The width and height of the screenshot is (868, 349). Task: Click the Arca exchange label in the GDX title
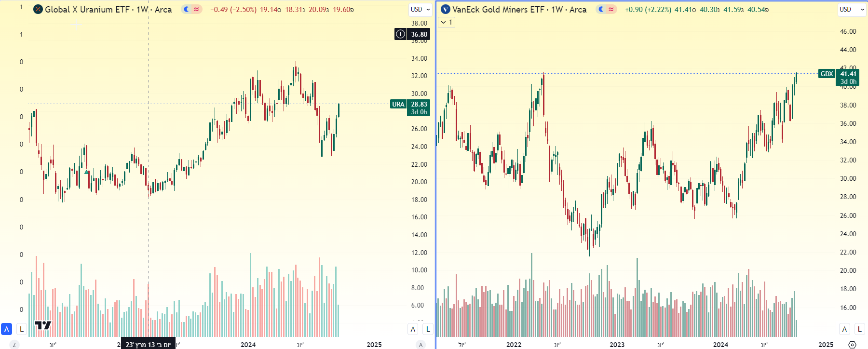(x=579, y=9)
